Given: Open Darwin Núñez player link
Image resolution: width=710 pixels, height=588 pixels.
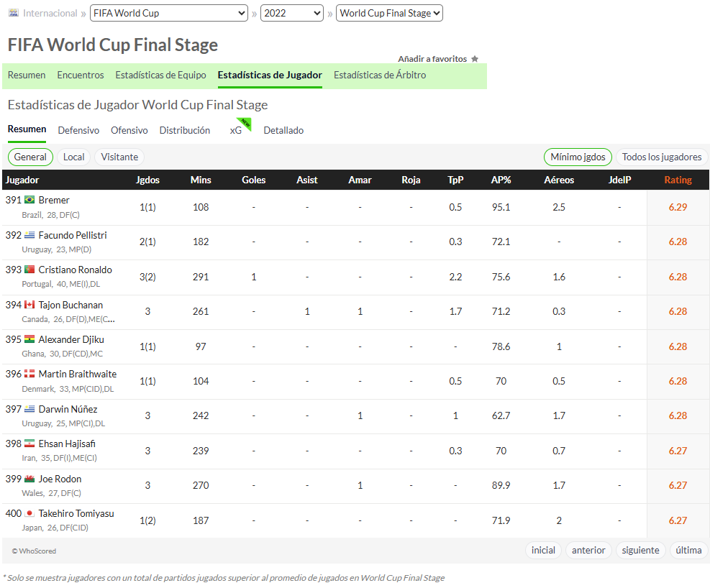Looking at the screenshot, I should 68,409.
